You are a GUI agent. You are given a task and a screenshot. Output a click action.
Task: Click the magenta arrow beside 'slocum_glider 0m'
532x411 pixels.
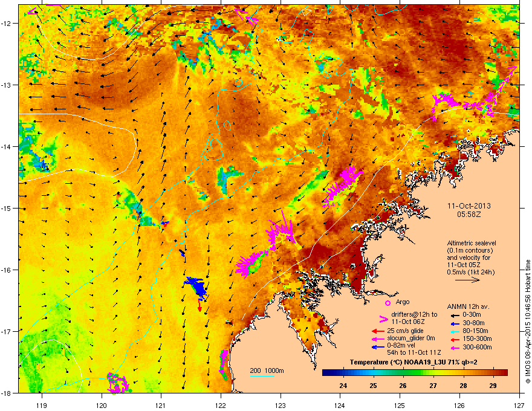(378, 338)
